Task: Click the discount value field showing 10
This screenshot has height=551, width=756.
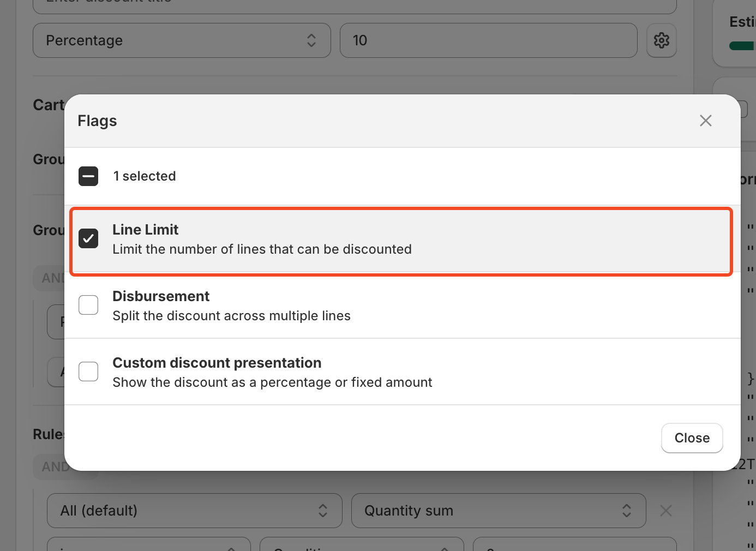Action: pyautogui.click(x=488, y=40)
